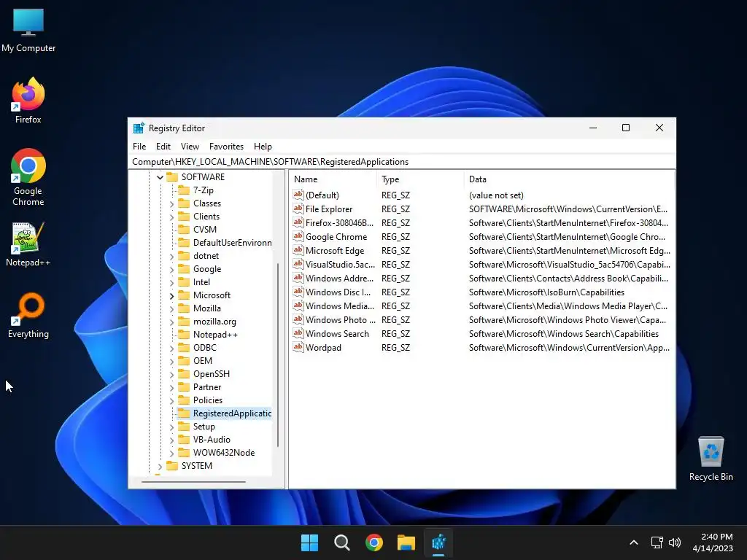The height and width of the screenshot is (560, 747).
Task: Click Registry Editor taskbar button
Action: coord(438,542)
